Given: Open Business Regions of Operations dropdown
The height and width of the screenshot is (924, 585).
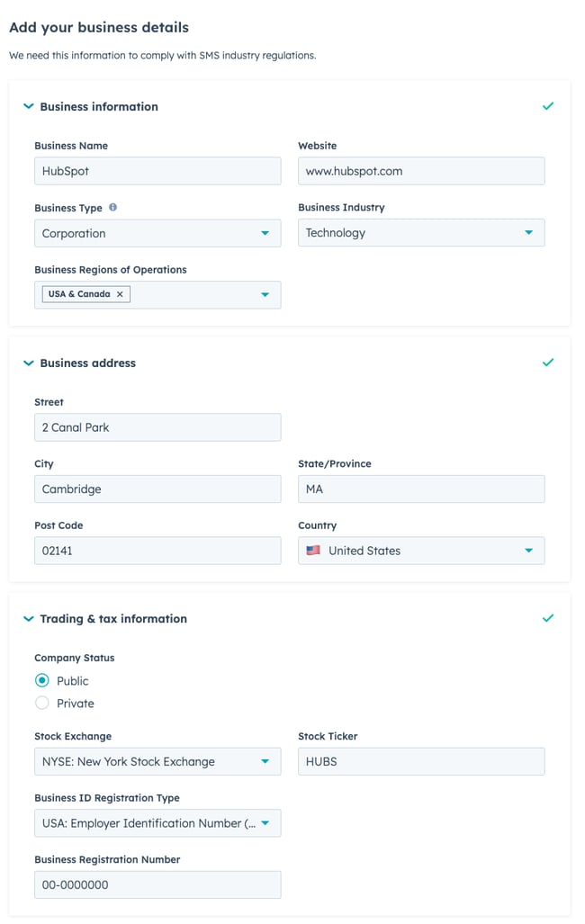Looking at the screenshot, I should [x=157, y=294].
